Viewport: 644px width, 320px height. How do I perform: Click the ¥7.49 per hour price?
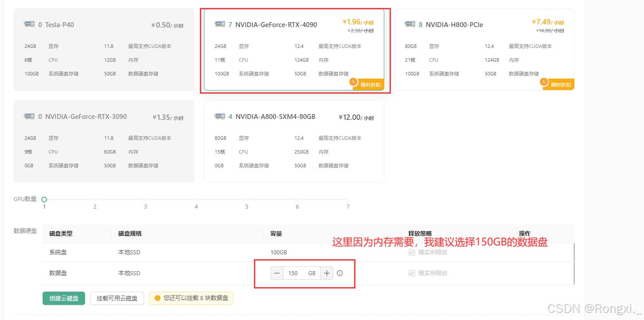coord(548,22)
